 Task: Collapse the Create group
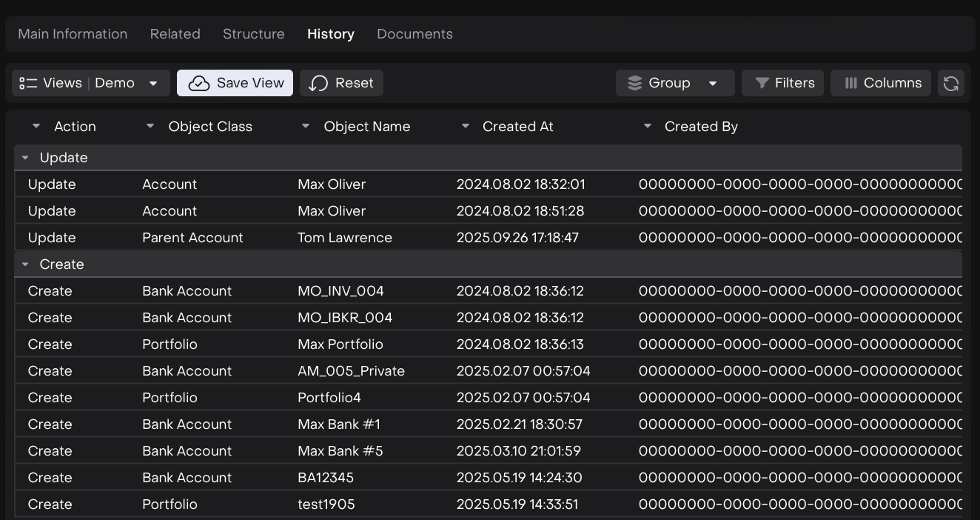point(26,264)
